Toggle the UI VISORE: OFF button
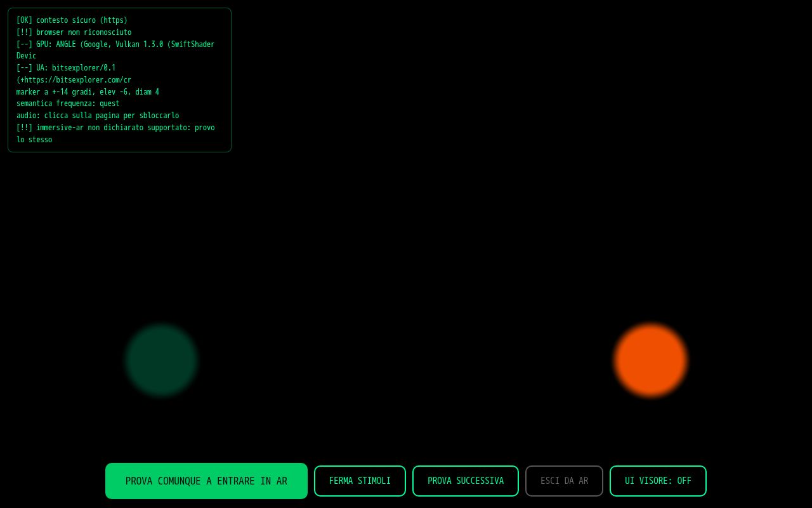This screenshot has width=812, height=508. pyautogui.click(x=658, y=481)
